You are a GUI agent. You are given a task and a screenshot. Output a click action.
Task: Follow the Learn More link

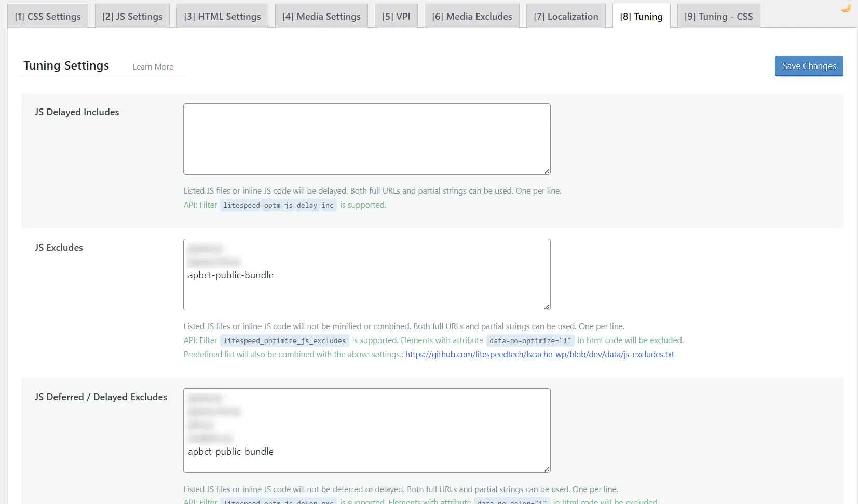click(153, 67)
